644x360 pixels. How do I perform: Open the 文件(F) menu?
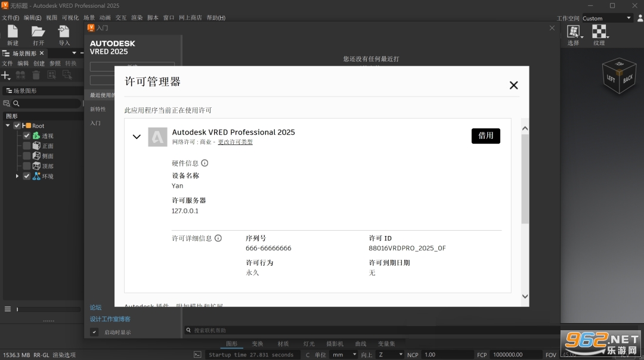point(10,18)
